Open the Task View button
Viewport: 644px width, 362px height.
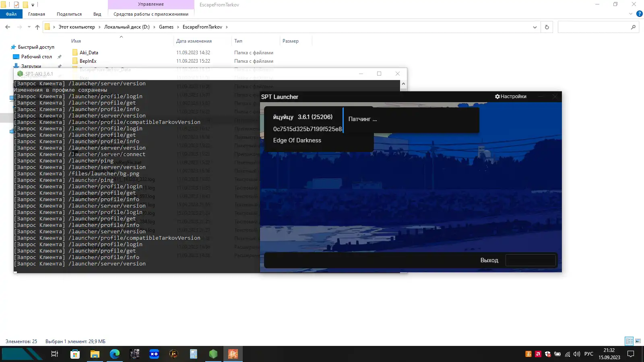pyautogui.click(x=55, y=354)
